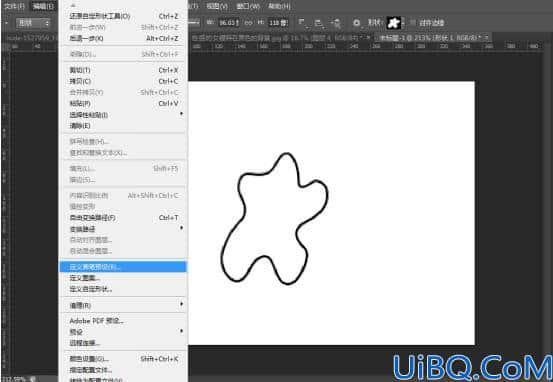Click the shape width W field 96.03
The height and width of the screenshot is (382, 553).
coord(228,23)
